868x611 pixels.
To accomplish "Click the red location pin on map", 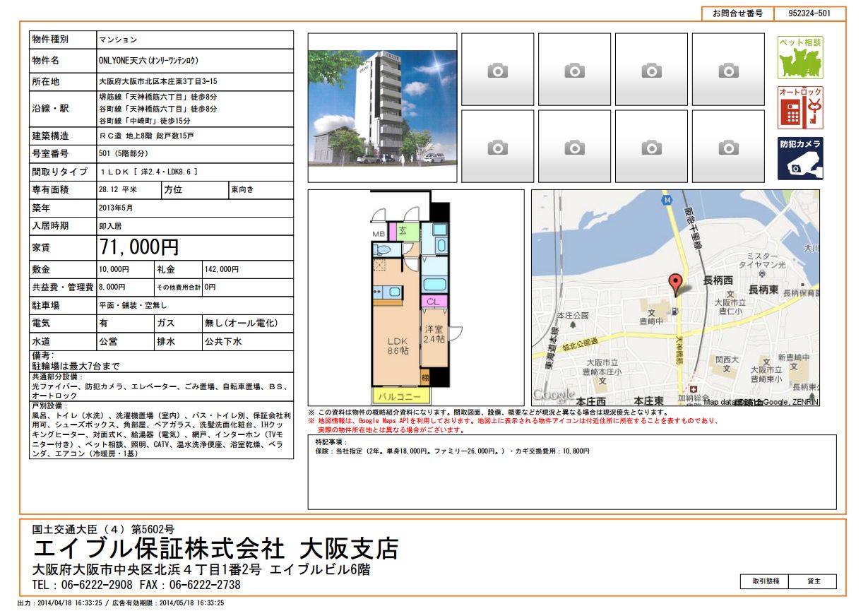I will [x=675, y=284].
